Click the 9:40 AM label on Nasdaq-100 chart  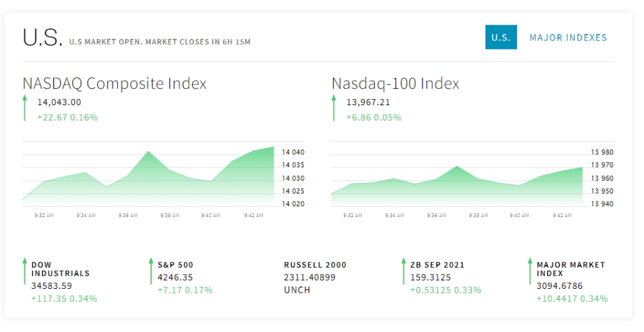tap(519, 215)
